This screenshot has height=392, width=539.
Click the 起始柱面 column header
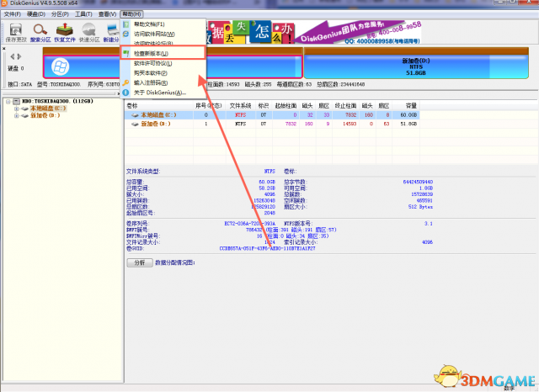tap(286, 106)
